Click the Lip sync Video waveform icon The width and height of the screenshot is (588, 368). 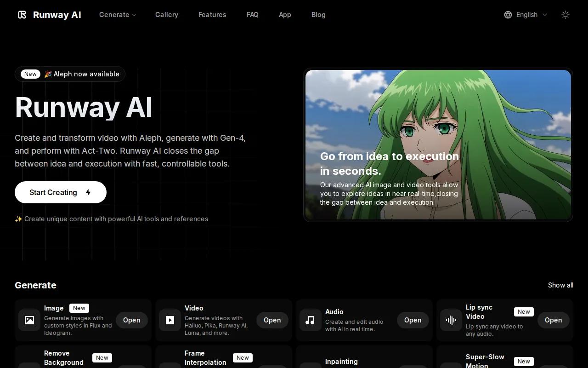pos(451,320)
